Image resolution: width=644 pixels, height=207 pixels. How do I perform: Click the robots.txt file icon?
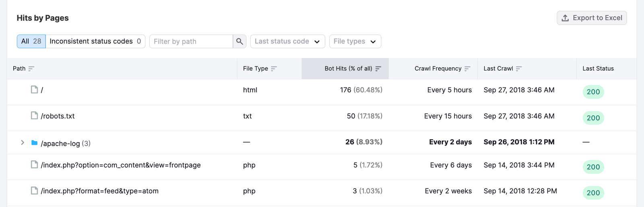(x=35, y=116)
